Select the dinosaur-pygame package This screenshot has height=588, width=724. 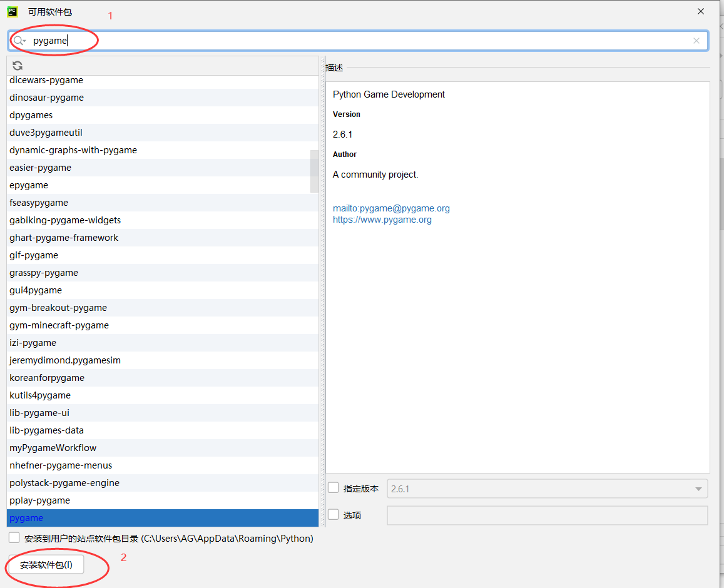(163, 98)
